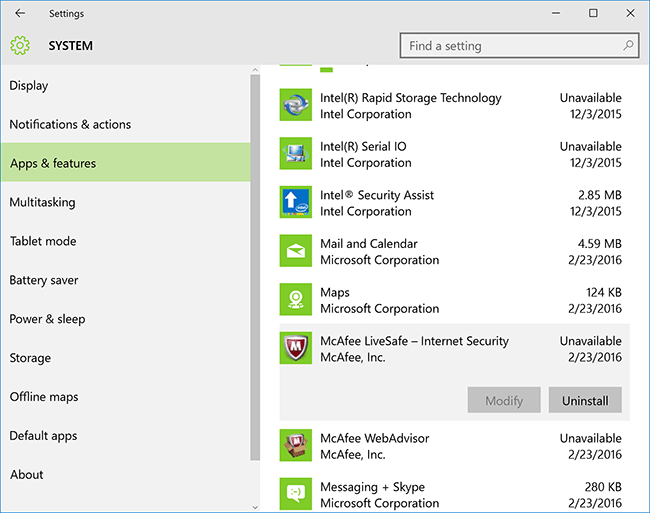Screen dimensions: 650x513
Task: Select the Intel Serial IO icon
Action: pyautogui.click(x=296, y=153)
